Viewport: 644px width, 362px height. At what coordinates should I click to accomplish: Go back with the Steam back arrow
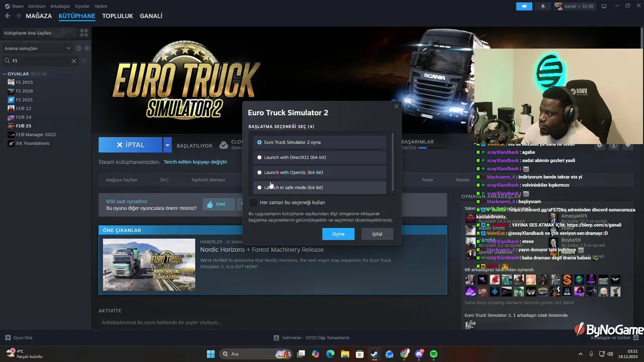pyautogui.click(x=8, y=16)
